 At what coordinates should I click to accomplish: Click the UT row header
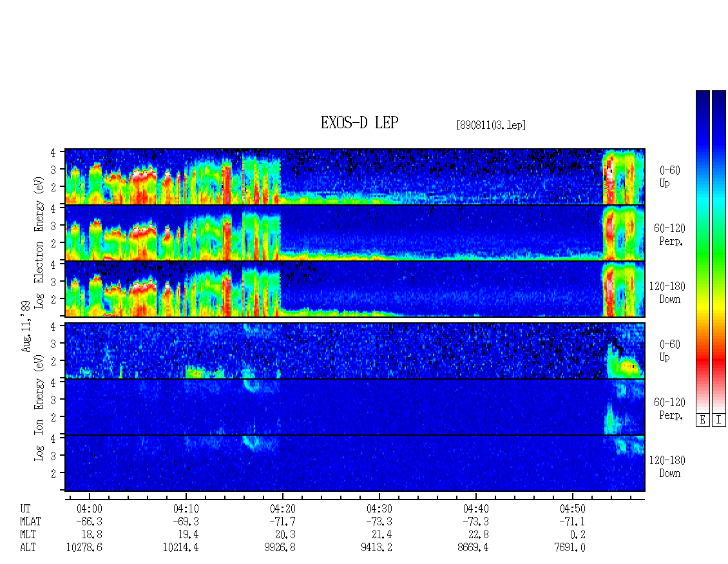click(x=25, y=509)
